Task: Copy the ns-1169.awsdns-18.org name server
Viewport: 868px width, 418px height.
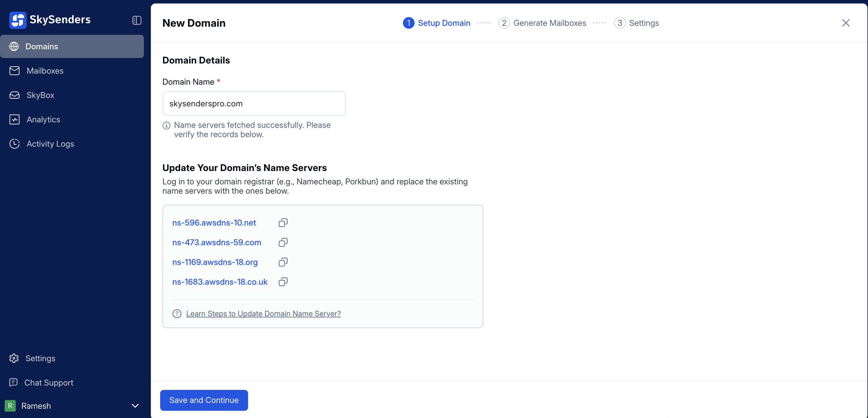Action: [283, 262]
